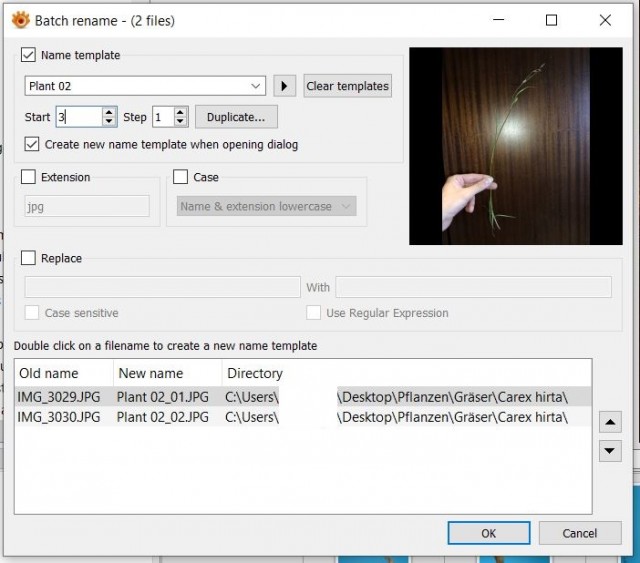Uncheck the Name template checkbox
This screenshot has height=563, width=640.
[x=28, y=55]
